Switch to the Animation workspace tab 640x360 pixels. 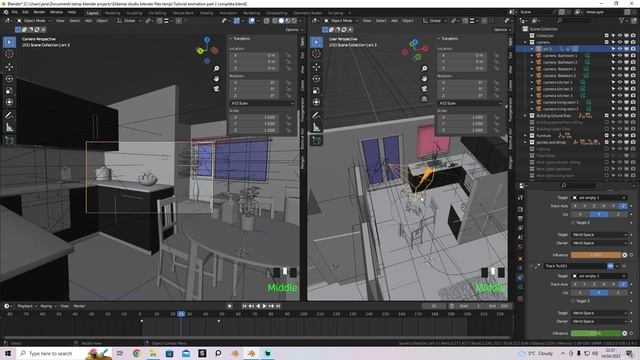(x=228, y=13)
